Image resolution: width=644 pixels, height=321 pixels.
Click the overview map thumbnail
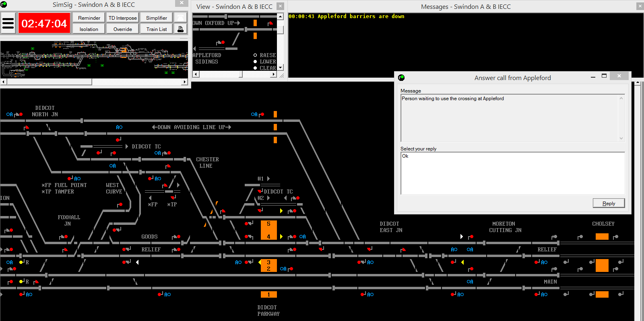click(94, 60)
